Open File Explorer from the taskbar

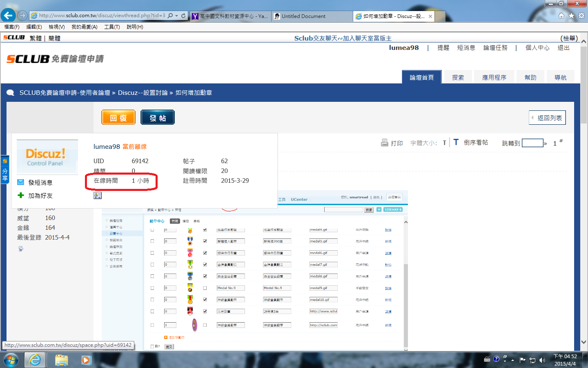[62, 360]
